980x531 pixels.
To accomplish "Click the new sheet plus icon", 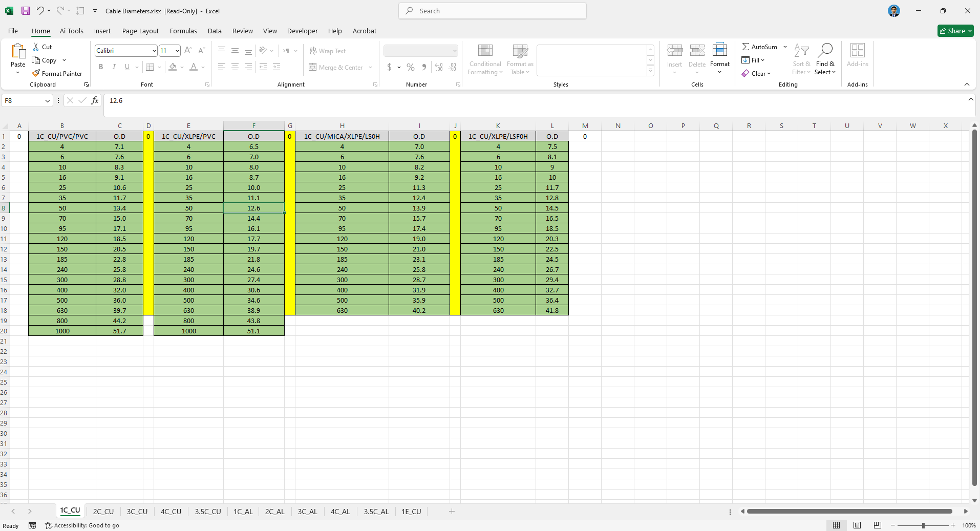I will point(452,511).
